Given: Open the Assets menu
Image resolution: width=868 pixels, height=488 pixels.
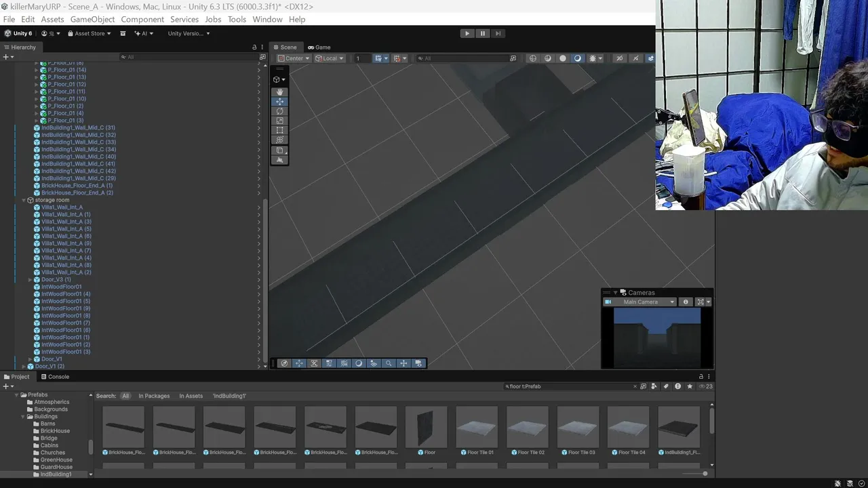Looking at the screenshot, I should [x=52, y=19].
